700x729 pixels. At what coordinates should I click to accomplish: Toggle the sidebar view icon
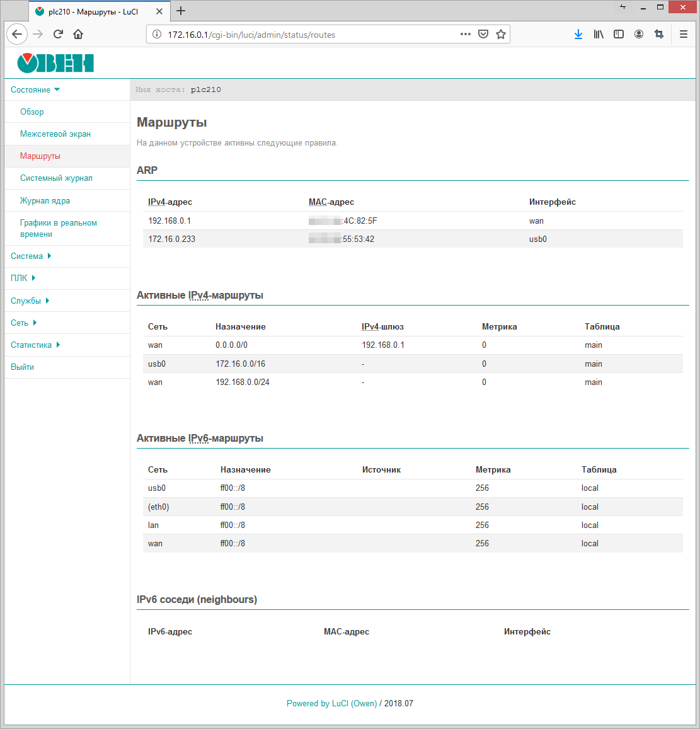[x=619, y=34]
